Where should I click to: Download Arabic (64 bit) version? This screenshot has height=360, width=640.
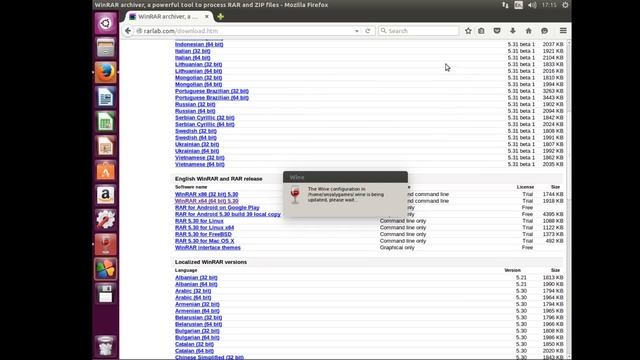click(193, 298)
